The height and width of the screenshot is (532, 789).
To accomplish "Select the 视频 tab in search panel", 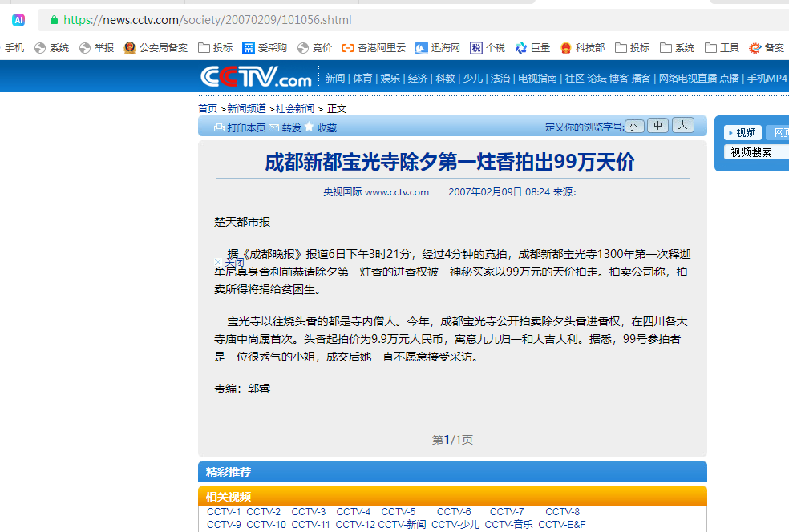I will (742, 133).
